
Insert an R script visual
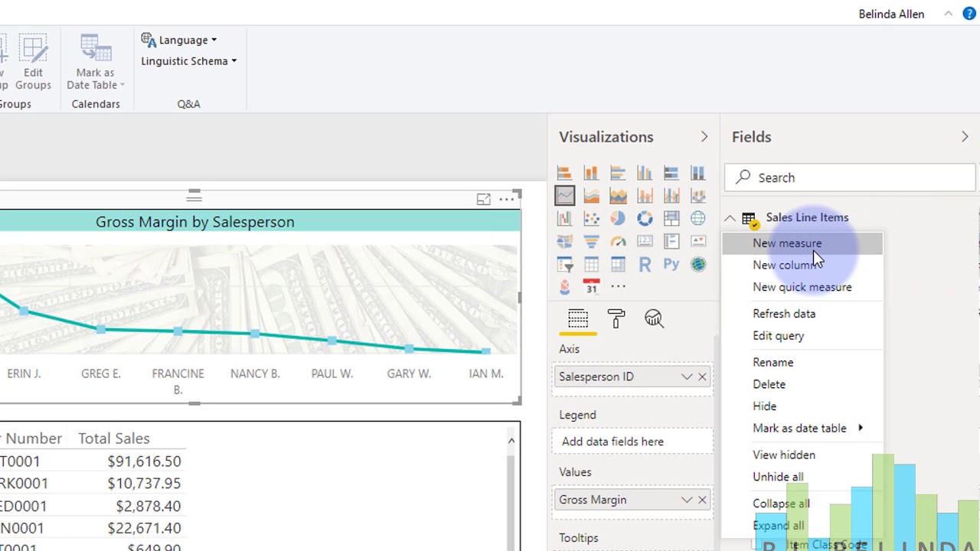coord(645,265)
